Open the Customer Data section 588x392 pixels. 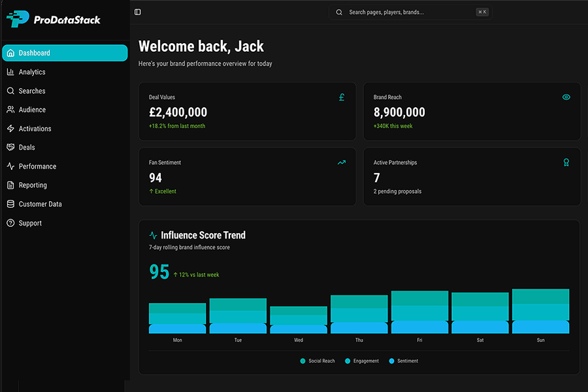[x=40, y=204]
